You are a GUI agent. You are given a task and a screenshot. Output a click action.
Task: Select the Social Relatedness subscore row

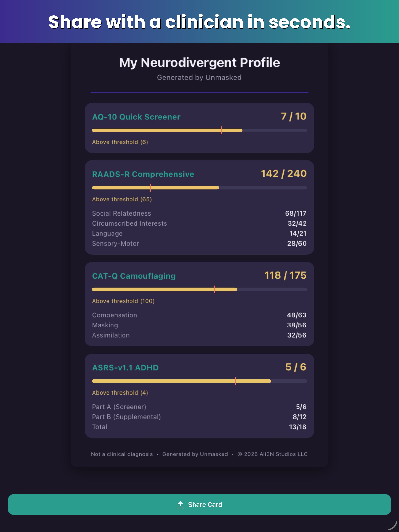(199, 213)
